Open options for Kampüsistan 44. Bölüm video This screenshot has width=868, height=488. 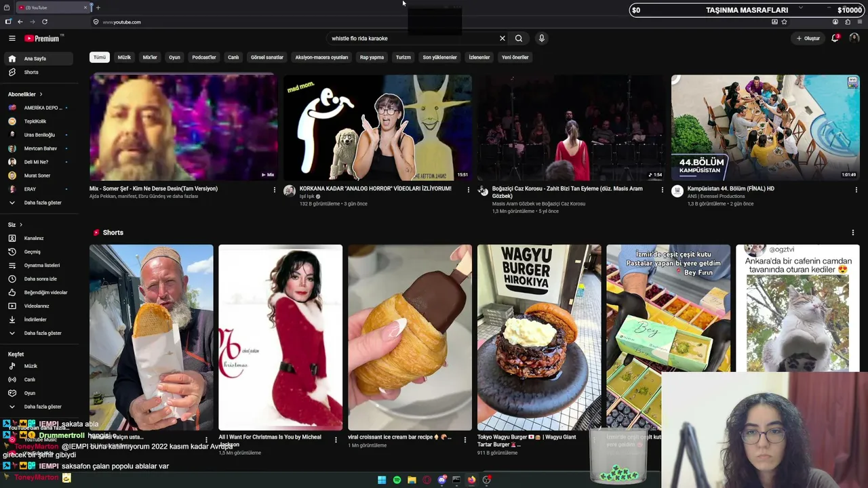point(856,190)
